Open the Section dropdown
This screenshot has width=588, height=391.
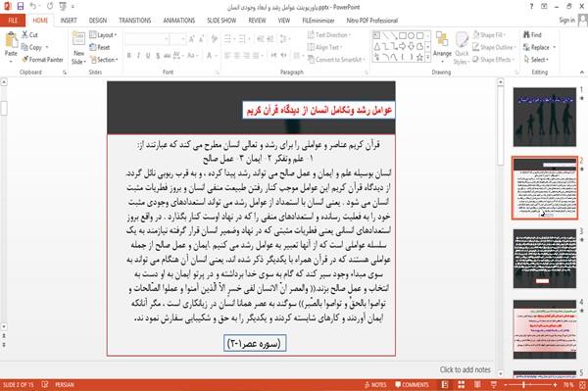click(x=104, y=60)
